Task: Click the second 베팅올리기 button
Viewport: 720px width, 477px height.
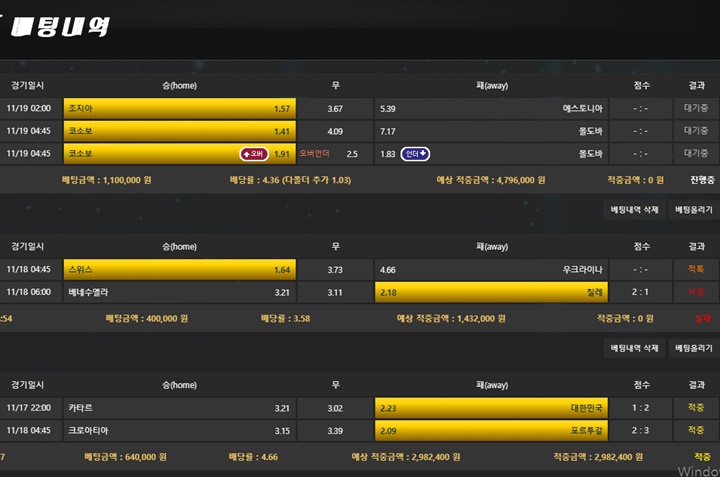Action: pos(694,348)
